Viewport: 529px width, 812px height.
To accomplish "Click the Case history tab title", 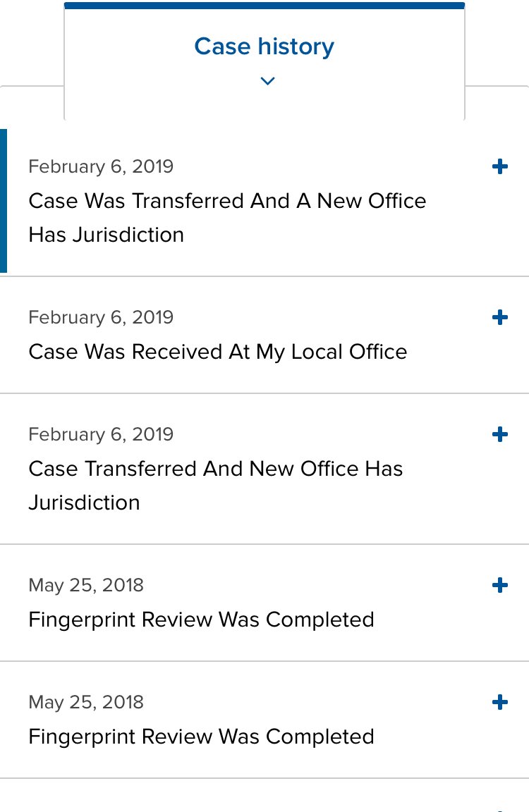I will (x=264, y=47).
